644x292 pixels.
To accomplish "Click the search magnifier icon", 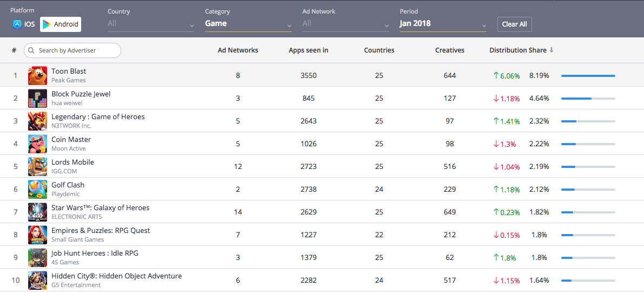I will tap(31, 50).
